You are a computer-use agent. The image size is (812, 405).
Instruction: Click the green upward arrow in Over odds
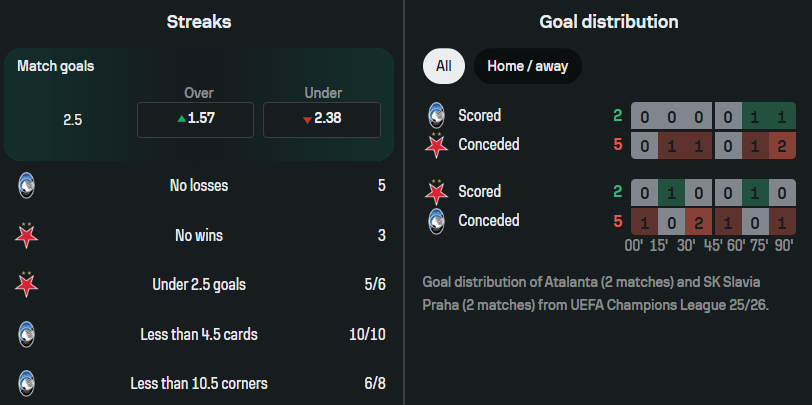[180, 119]
